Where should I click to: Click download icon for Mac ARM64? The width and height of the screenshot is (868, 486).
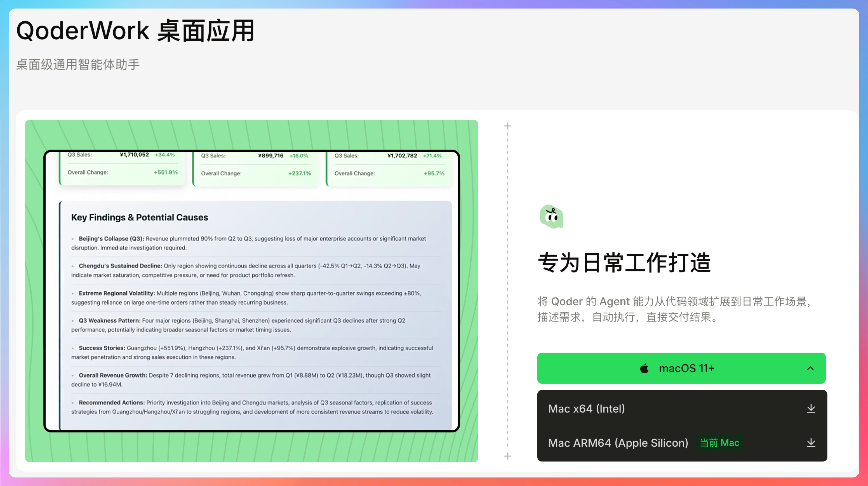tap(811, 443)
